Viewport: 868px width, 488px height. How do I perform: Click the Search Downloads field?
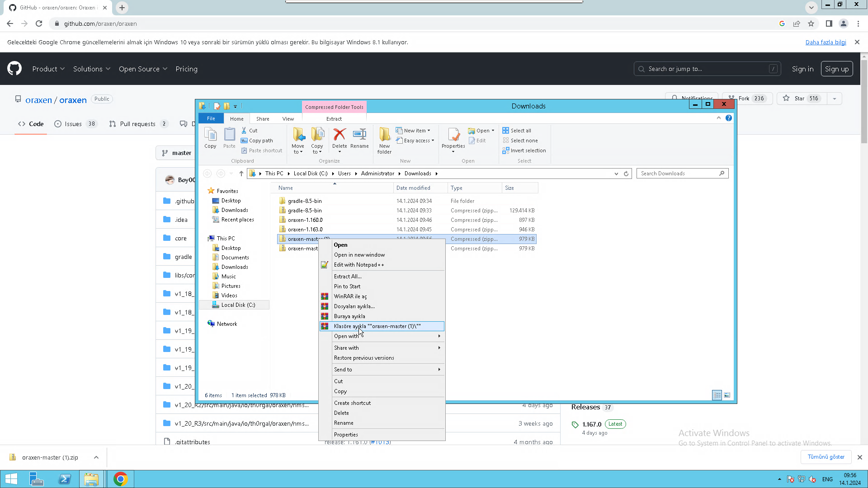tap(682, 174)
